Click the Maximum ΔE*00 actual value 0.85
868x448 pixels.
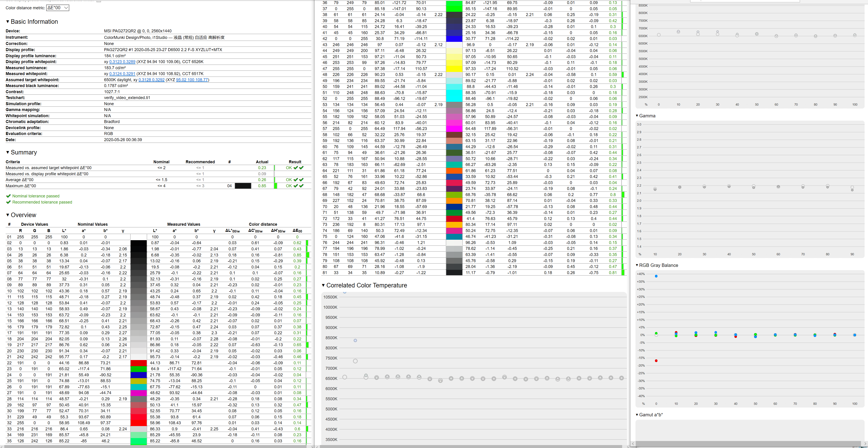click(x=262, y=186)
